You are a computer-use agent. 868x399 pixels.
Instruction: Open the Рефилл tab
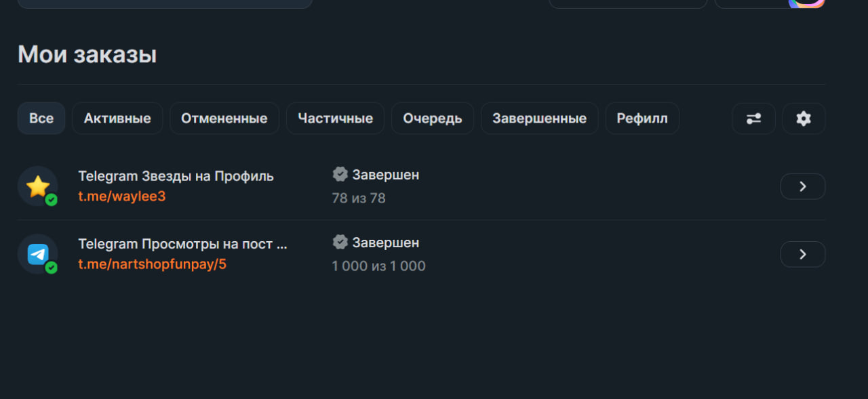(642, 119)
